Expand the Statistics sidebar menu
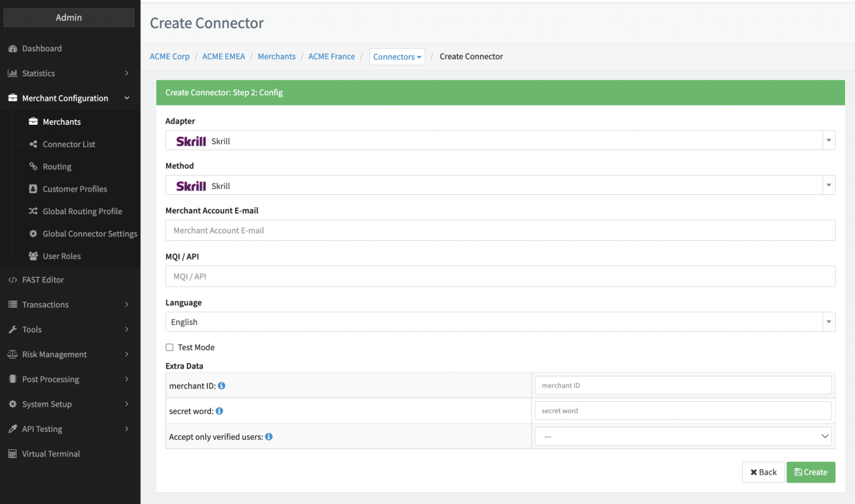The width and height of the screenshot is (855, 504). 68,73
